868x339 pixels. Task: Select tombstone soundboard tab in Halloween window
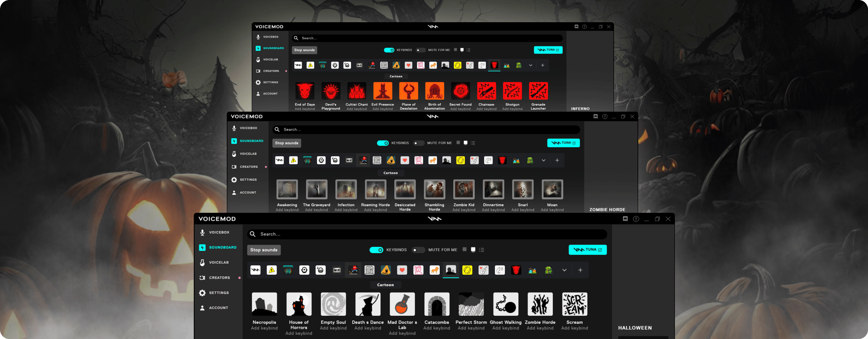click(451, 270)
